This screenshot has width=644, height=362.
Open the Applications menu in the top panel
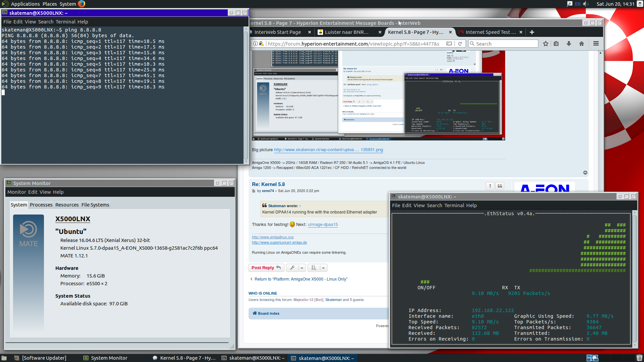[25, 4]
